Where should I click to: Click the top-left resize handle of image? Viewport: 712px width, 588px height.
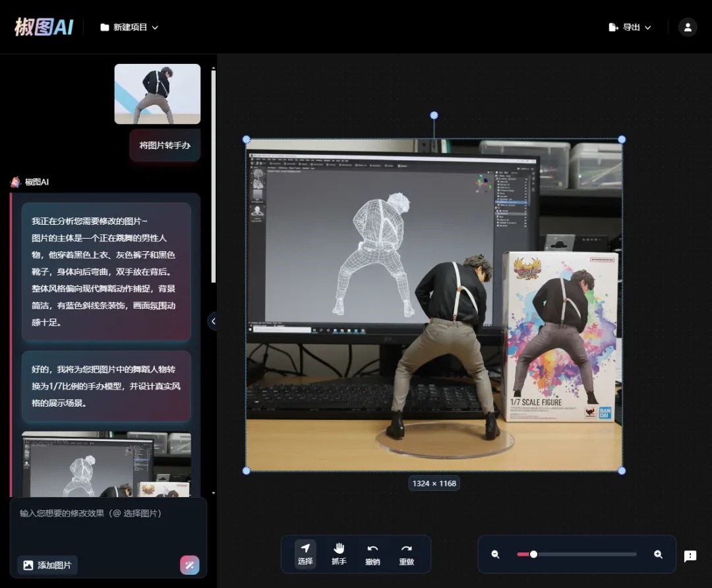[247, 139]
